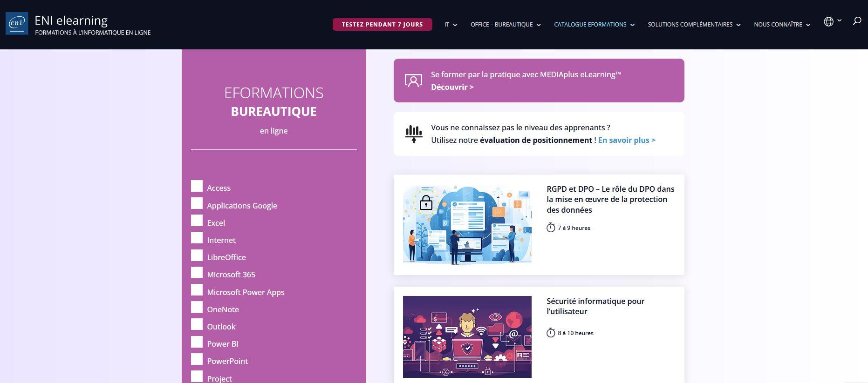Expand the Solutions complémentaires menu
The image size is (868, 383).
coord(694,25)
